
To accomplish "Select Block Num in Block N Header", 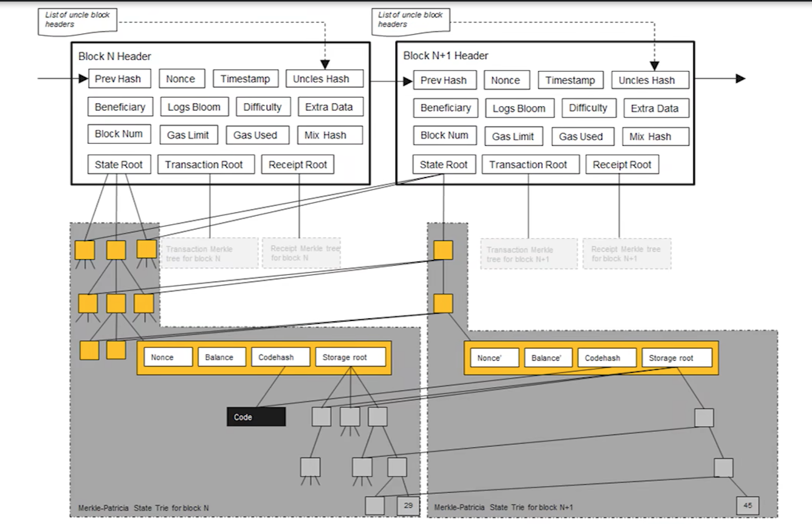I will (119, 134).
